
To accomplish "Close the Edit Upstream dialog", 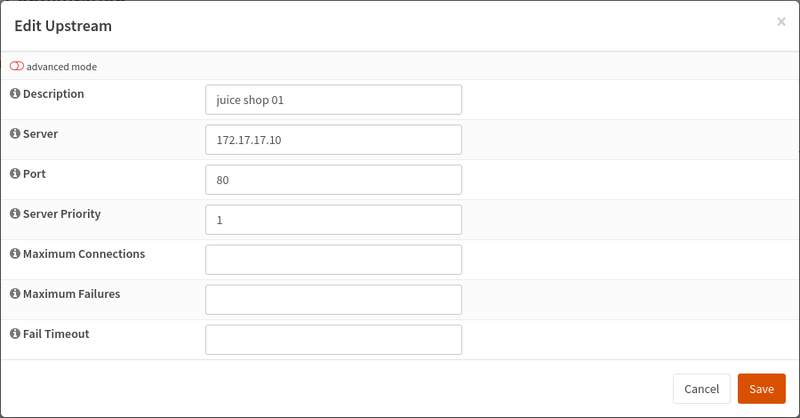I will click(781, 21).
